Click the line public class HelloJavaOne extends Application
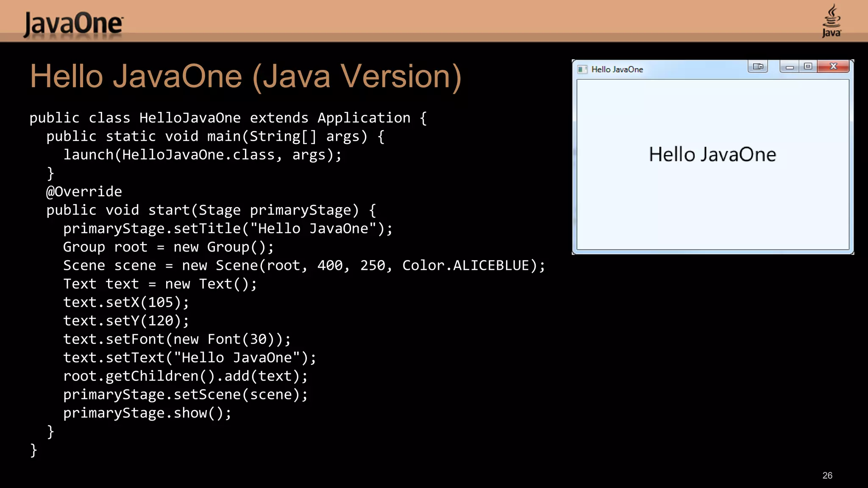This screenshot has width=868, height=488. (228, 118)
